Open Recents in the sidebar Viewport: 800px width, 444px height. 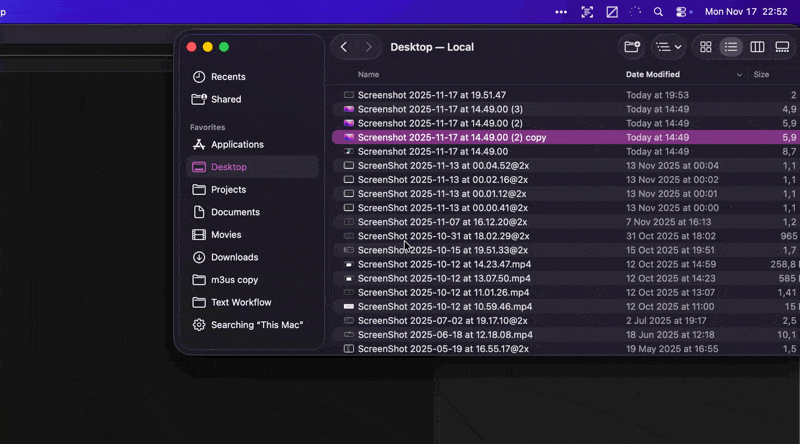pos(228,77)
